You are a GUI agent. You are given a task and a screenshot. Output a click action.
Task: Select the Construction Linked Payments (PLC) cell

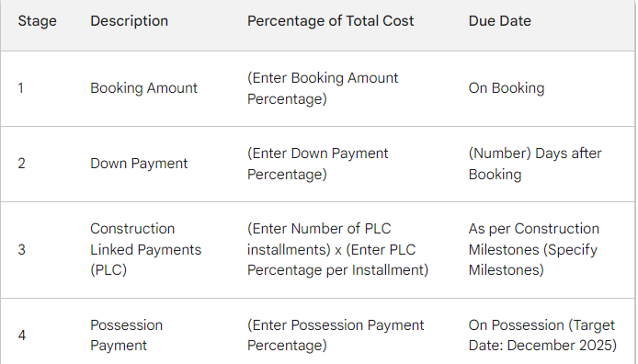click(145, 249)
